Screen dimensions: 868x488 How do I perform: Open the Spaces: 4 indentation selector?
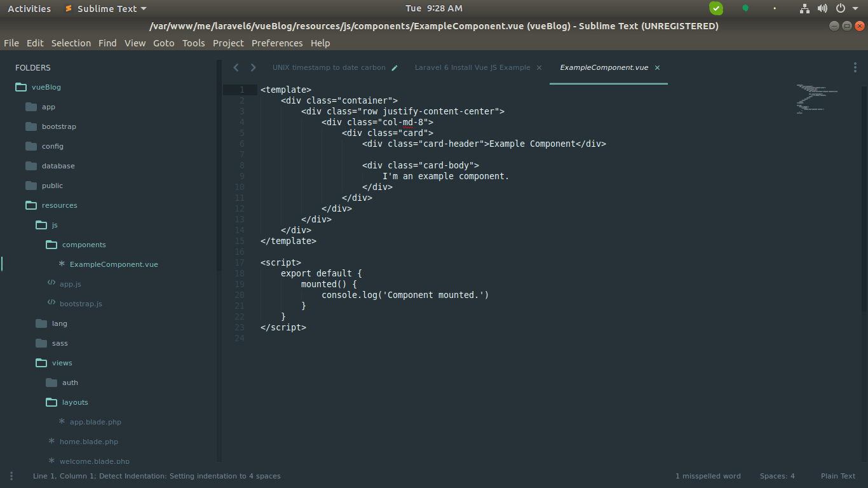[x=777, y=476]
